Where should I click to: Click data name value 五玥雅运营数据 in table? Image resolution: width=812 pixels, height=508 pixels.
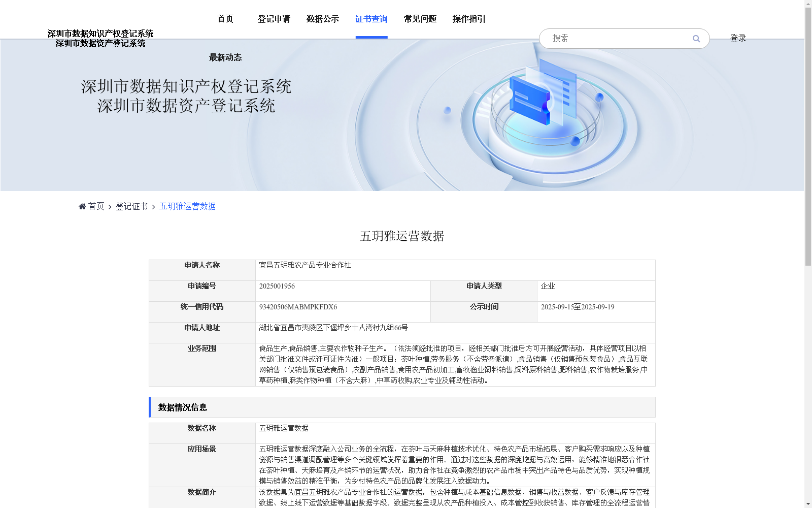[284, 428]
